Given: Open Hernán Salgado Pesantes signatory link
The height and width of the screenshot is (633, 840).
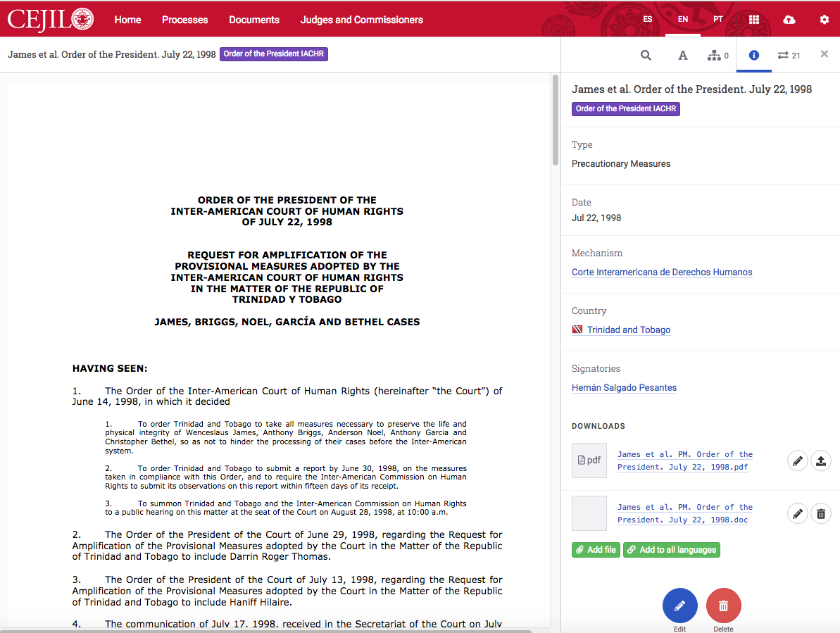Looking at the screenshot, I should coord(624,388).
